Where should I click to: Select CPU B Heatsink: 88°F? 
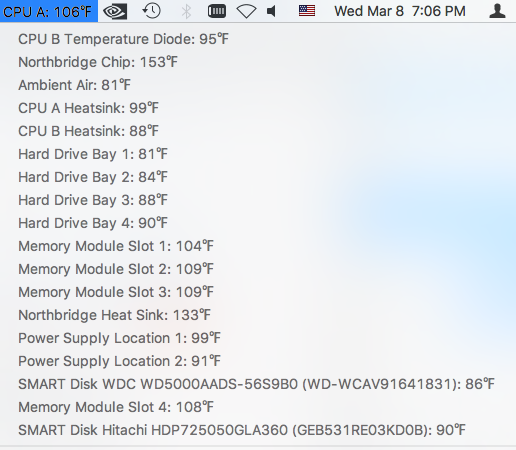(258, 131)
